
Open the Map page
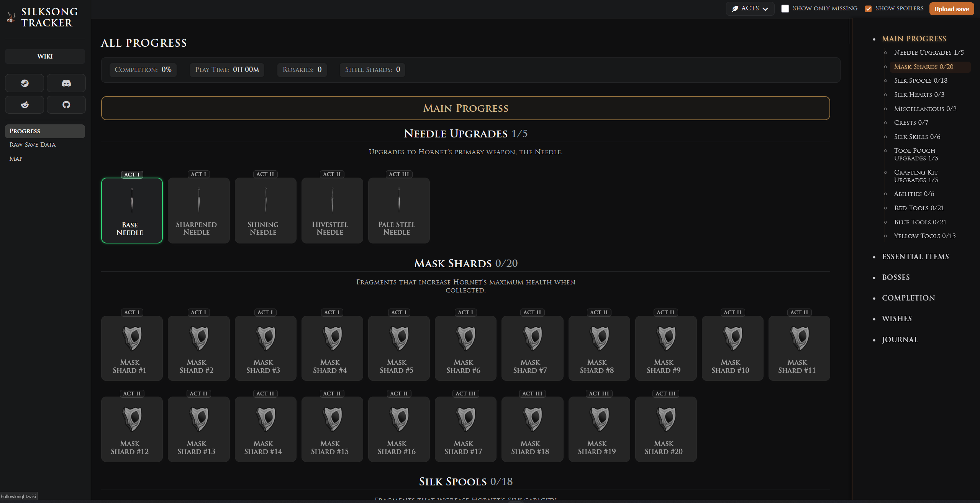pos(16,159)
